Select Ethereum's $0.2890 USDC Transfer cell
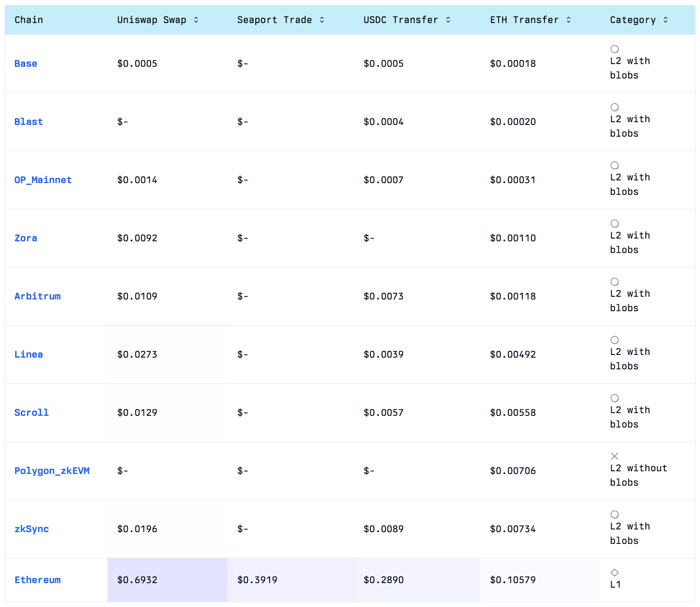The height and width of the screenshot is (607, 700). pyautogui.click(x=417, y=580)
